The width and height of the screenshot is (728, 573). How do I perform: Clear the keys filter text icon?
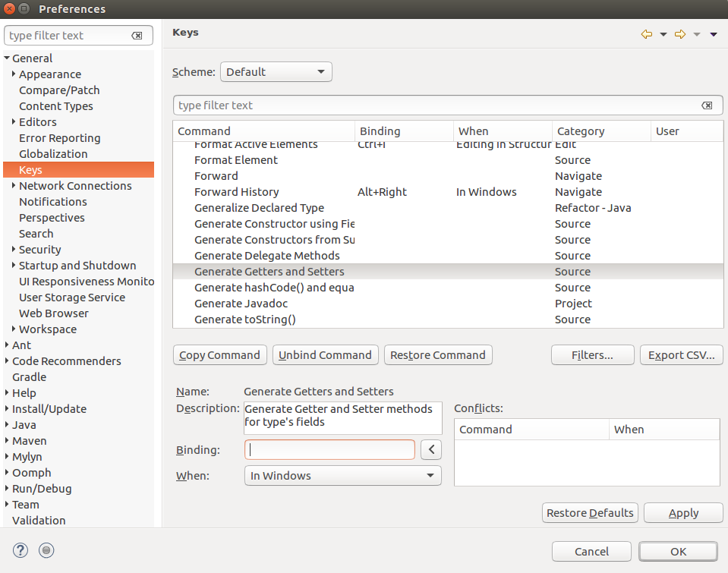click(707, 105)
